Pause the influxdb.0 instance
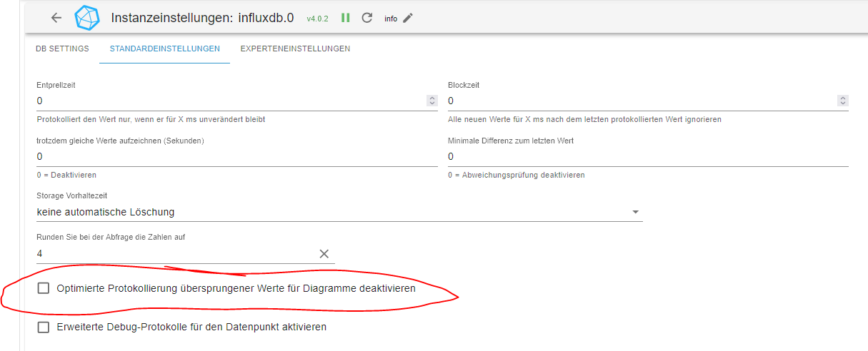868x351 pixels. pyautogui.click(x=346, y=18)
